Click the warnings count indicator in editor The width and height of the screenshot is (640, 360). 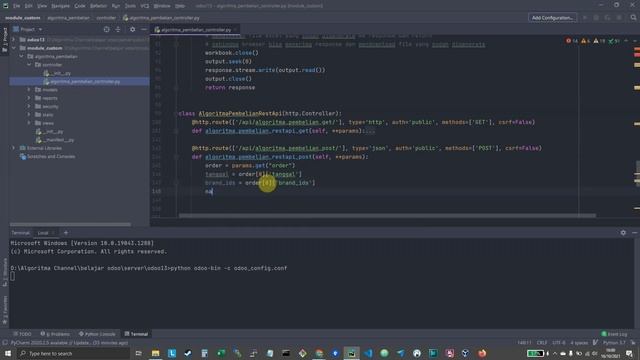[585, 41]
